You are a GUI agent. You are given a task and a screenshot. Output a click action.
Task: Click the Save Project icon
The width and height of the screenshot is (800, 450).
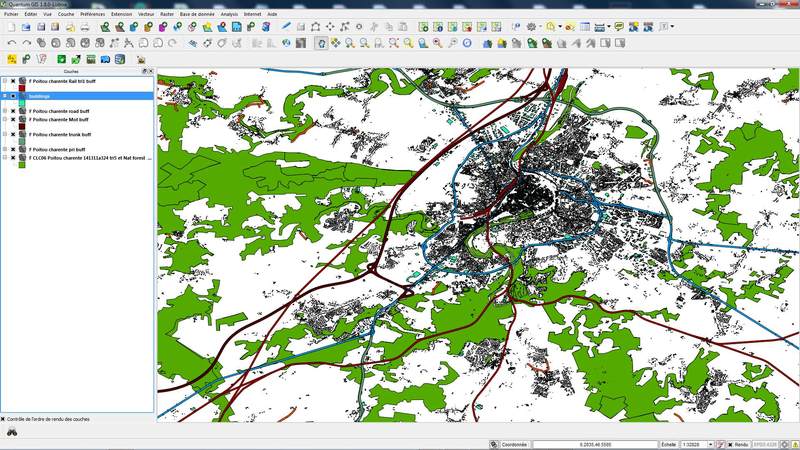tap(41, 27)
